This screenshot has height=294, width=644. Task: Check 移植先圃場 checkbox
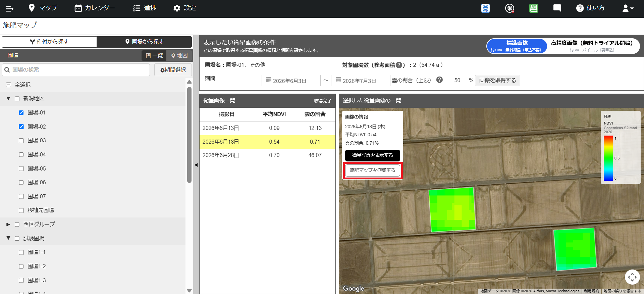[21, 210]
